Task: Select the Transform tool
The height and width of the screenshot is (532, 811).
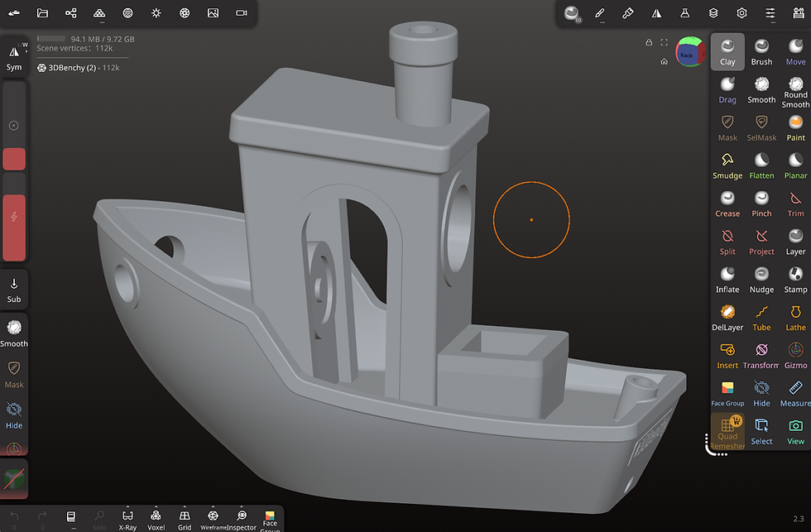Action: [x=761, y=356]
